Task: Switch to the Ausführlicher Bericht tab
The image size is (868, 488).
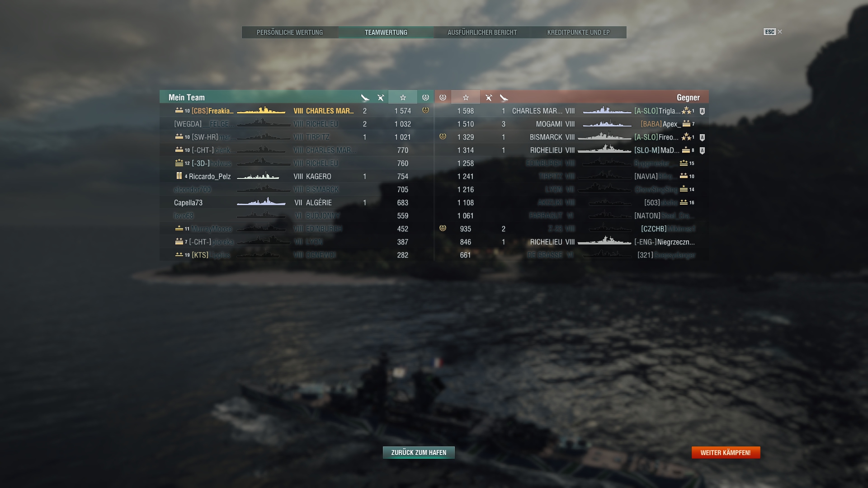Action: [x=482, y=32]
